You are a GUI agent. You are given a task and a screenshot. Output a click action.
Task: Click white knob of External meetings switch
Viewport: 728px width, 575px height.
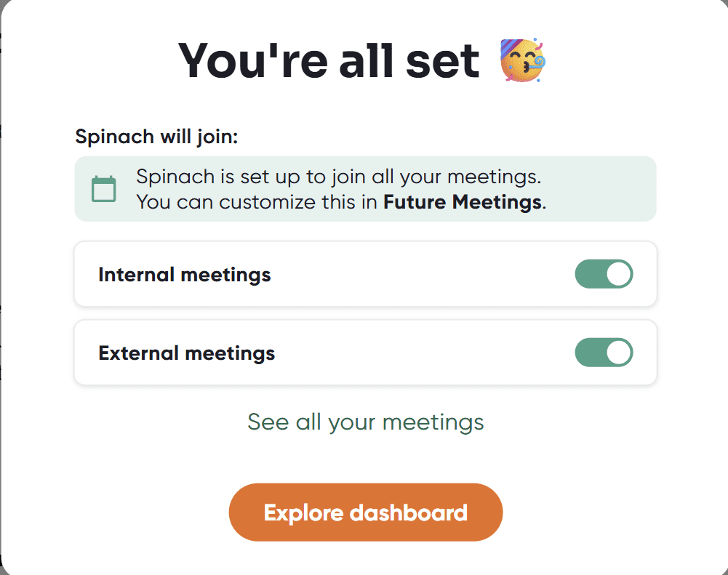coord(619,353)
